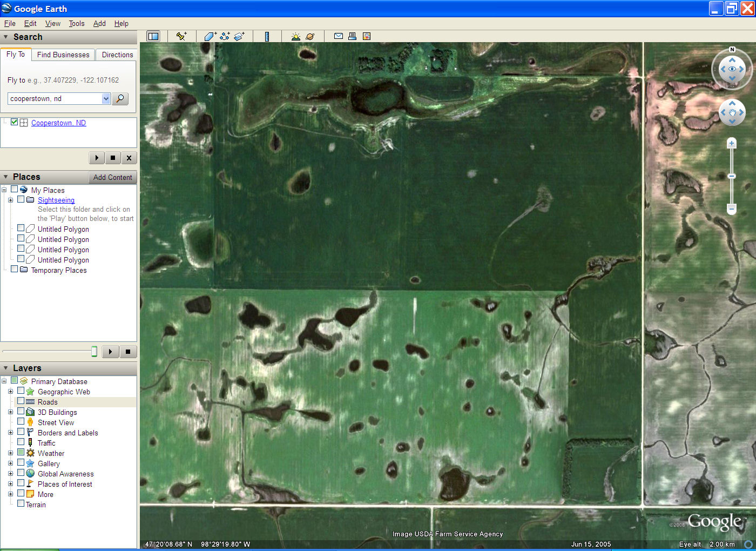Click the Email envelope icon

[339, 36]
